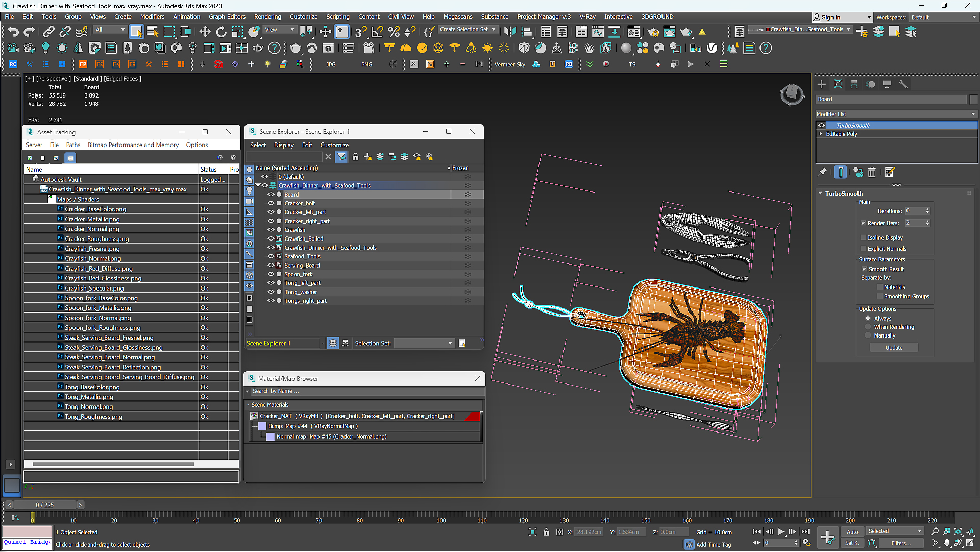Click the Pan View hand icon

coord(947,543)
